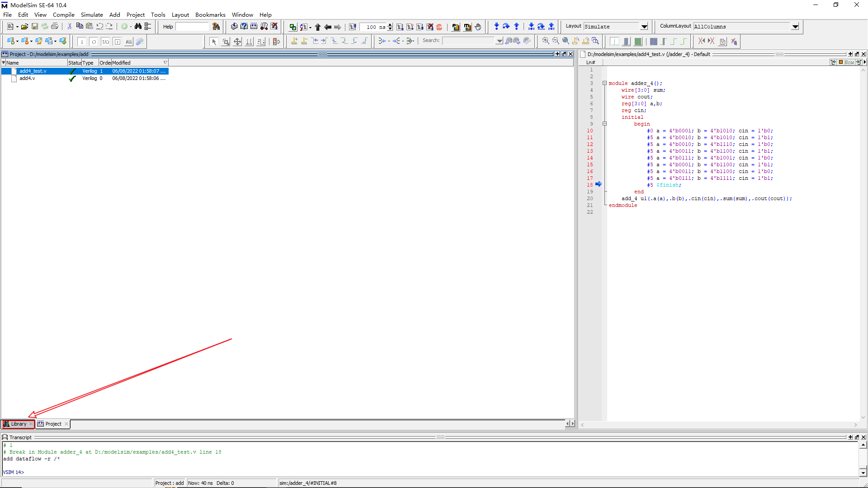Click the Transcript pane scroll down arrow
Image resolution: width=868 pixels, height=488 pixels.
pos(863,473)
